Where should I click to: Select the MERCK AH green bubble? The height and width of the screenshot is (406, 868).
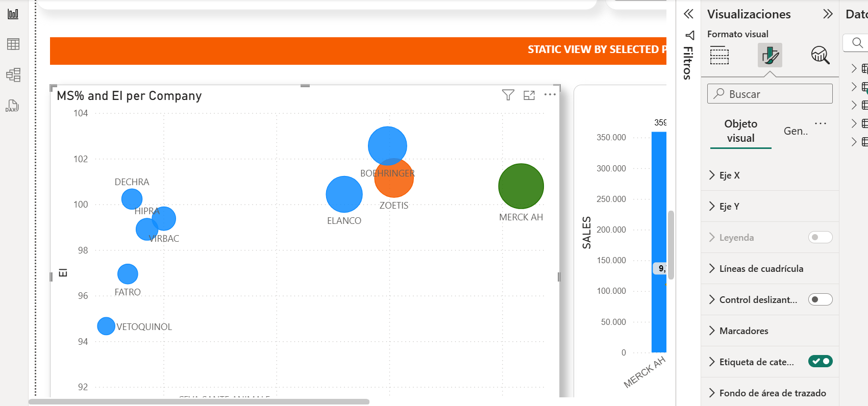point(521,186)
